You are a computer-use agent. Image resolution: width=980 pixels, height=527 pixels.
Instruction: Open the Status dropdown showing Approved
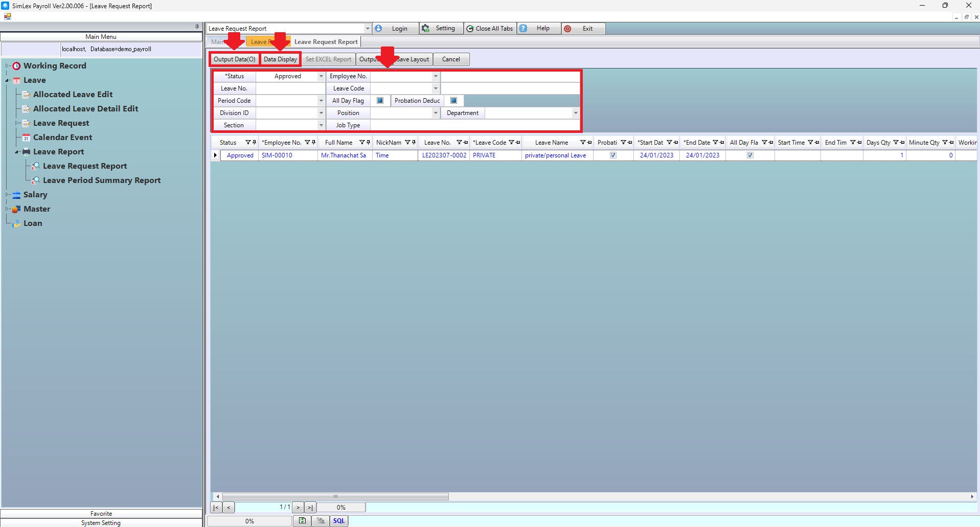click(x=321, y=76)
